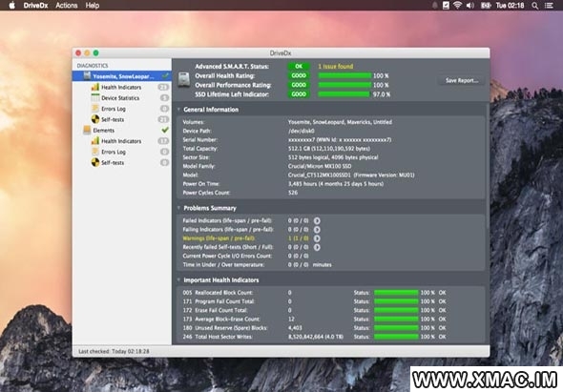Click Errors Log icon under Elements
Viewport: 563px width, 392px height.
click(x=95, y=152)
